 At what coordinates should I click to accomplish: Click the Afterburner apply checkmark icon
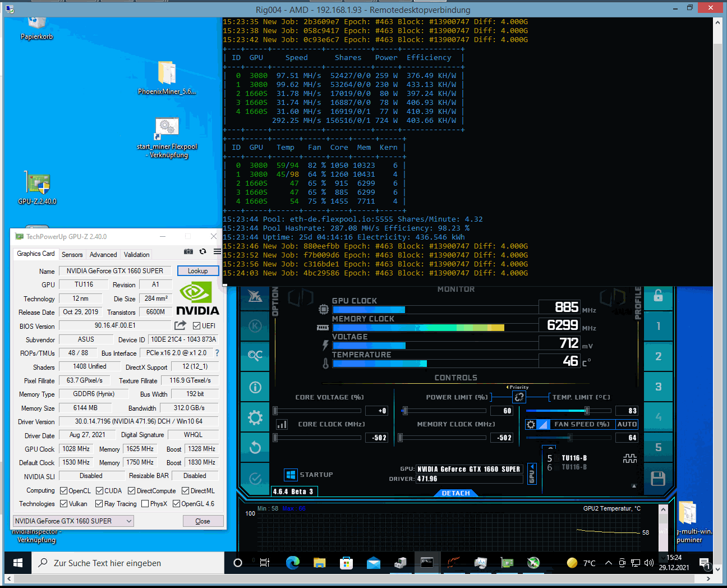(x=255, y=478)
